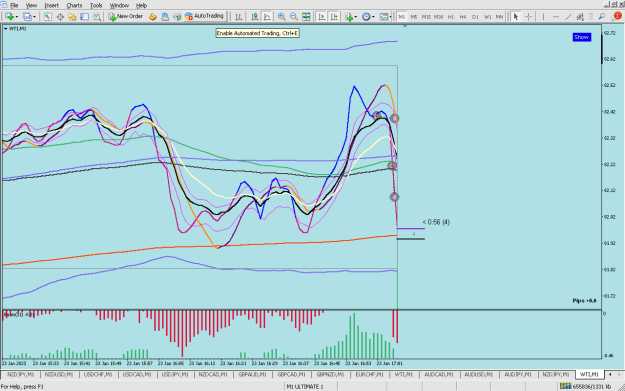This screenshot has width=625, height=391.
Task: Select the M5 timeframe
Action: pyautogui.click(x=414, y=17)
